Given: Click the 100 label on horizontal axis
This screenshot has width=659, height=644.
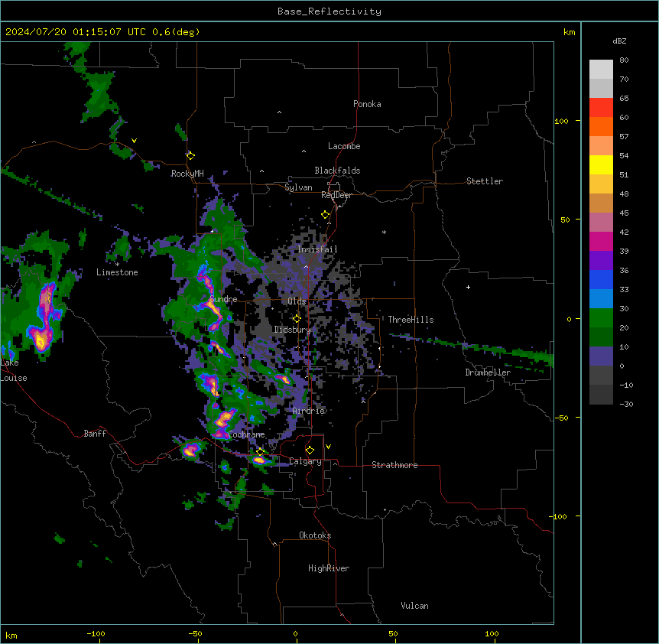Looking at the screenshot, I should [x=492, y=633].
